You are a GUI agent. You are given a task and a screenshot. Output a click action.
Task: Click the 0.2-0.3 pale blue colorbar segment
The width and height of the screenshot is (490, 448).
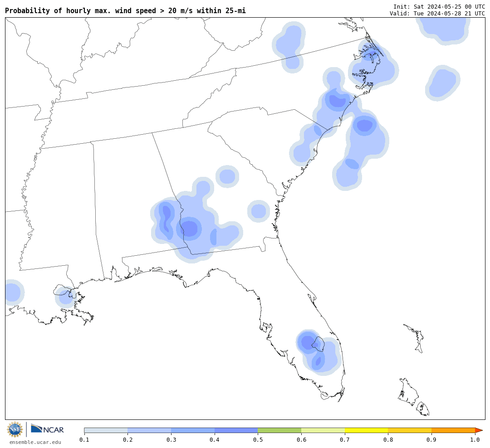[x=149, y=430]
